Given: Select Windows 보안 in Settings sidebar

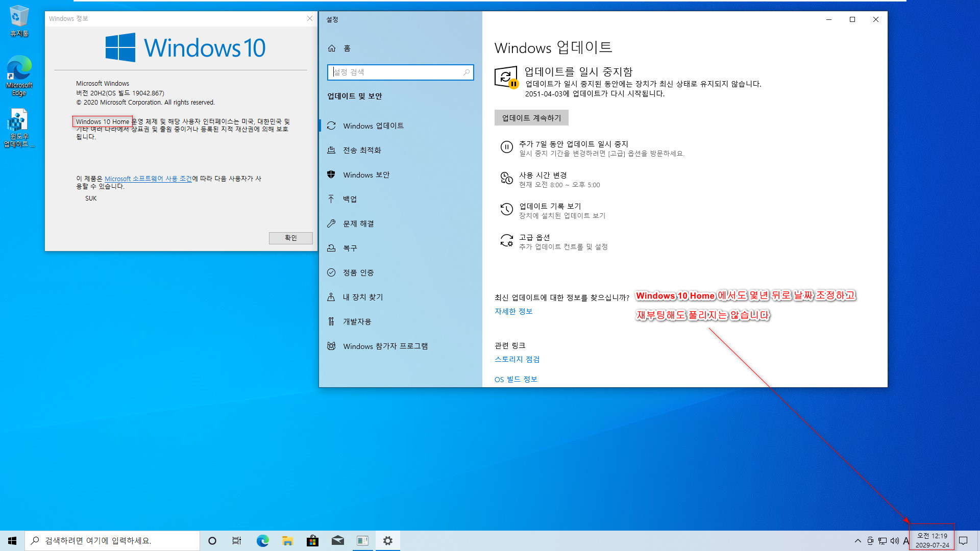Looking at the screenshot, I should [400, 174].
